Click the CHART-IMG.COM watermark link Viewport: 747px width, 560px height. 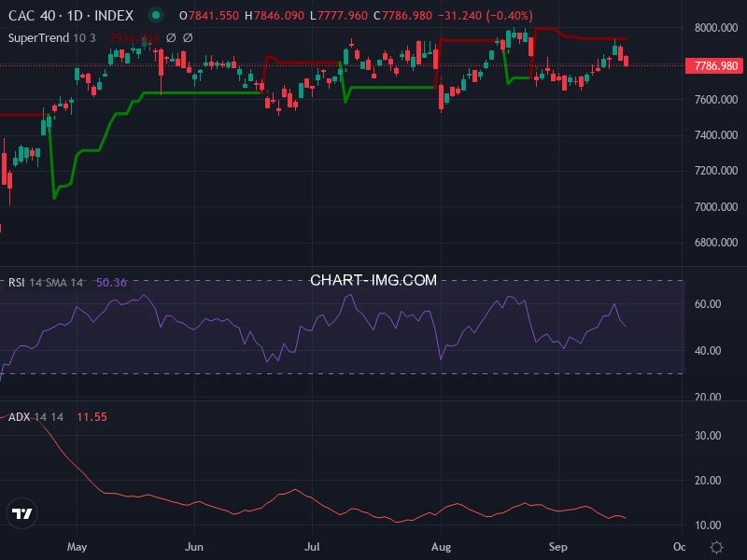pos(373,280)
